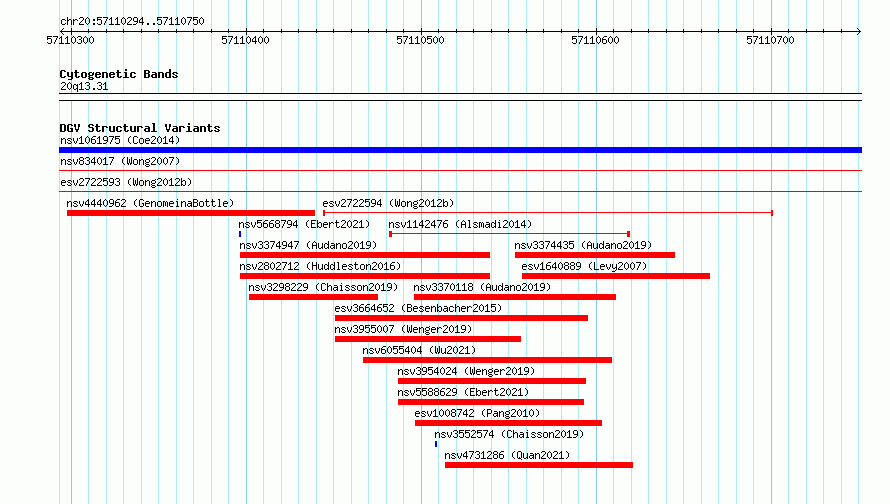Click nsv3954024 (Wenger2019) label

[466, 371]
